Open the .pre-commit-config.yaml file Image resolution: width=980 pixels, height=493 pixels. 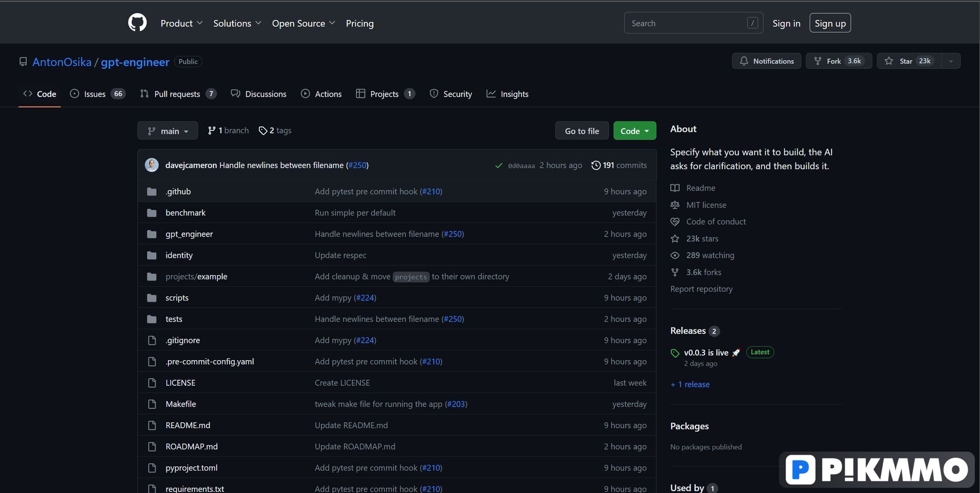pyautogui.click(x=210, y=362)
